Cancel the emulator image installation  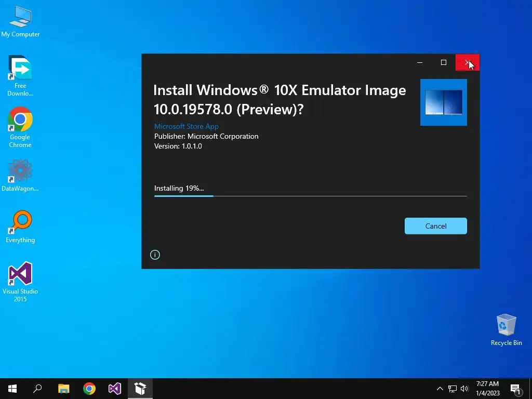[x=436, y=226]
